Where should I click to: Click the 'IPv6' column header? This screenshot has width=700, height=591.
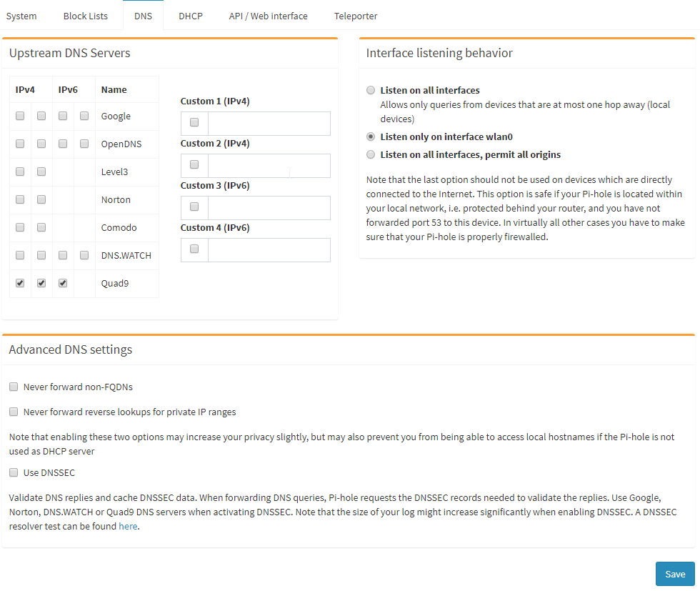[68, 90]
